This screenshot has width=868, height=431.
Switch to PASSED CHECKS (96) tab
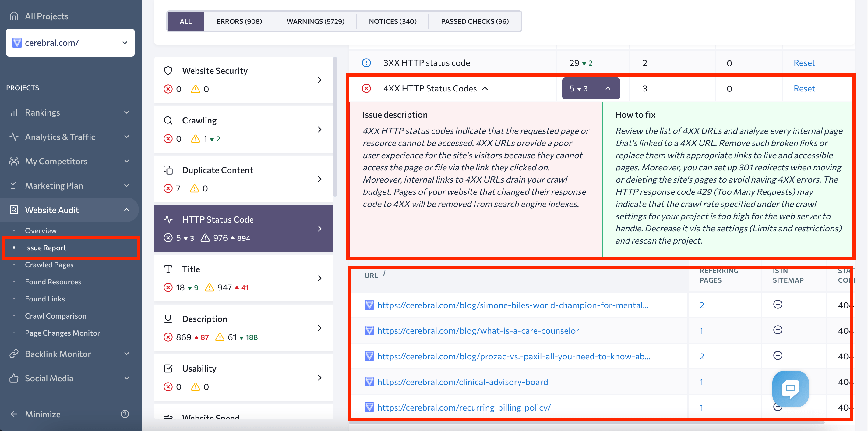[475, 21]
